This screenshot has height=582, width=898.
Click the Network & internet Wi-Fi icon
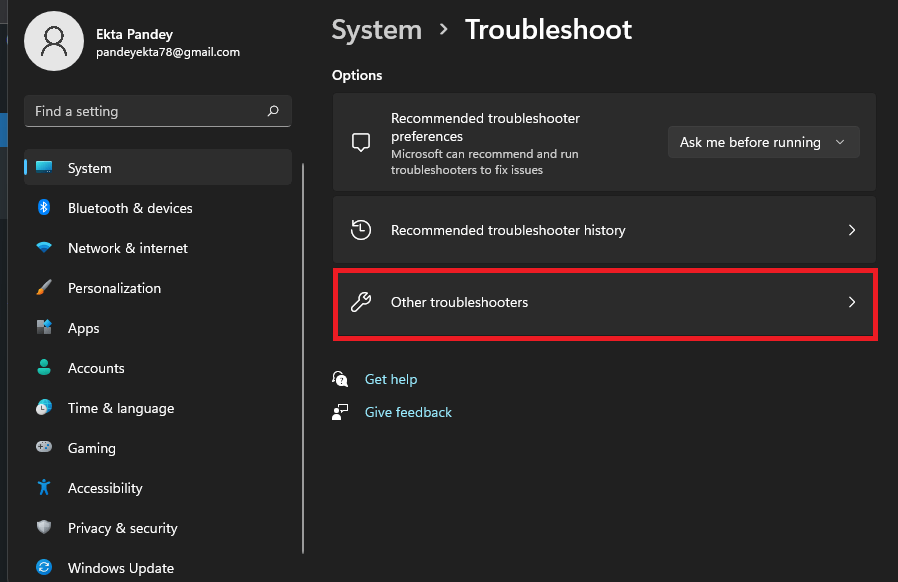[x=44, y=248]
